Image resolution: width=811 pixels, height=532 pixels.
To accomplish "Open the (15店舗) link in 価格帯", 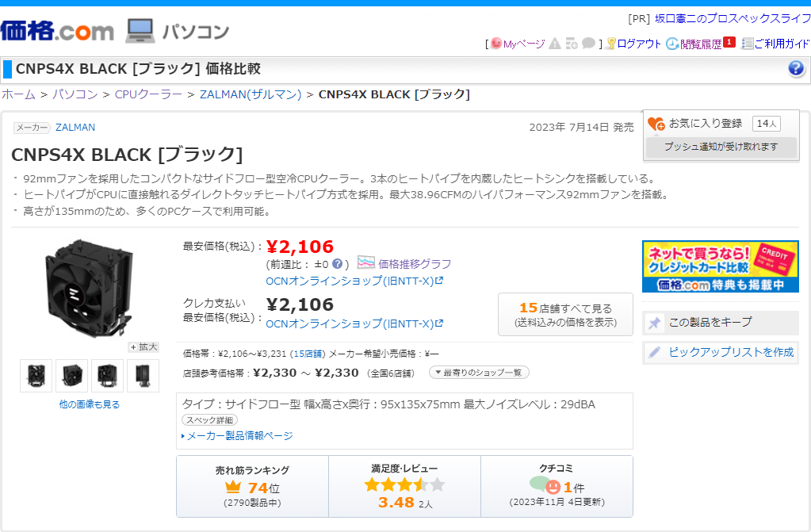I will point(308,354).
